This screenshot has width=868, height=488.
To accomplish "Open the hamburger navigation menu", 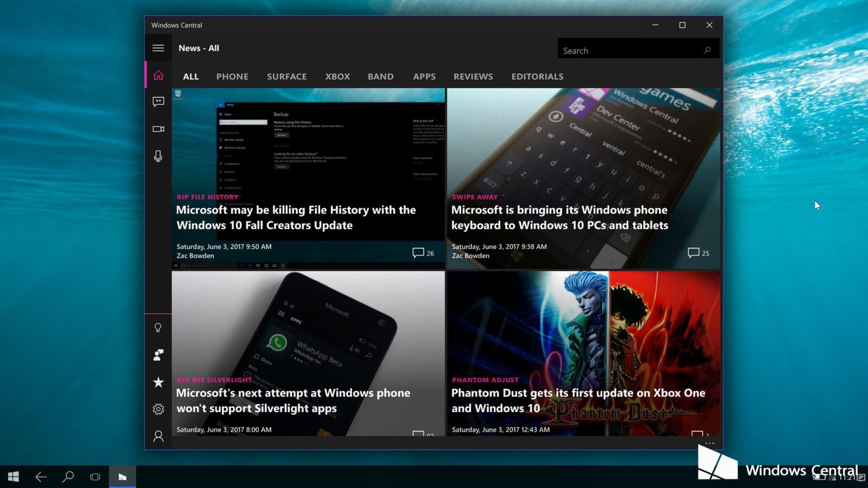I will tap(158, 48).
